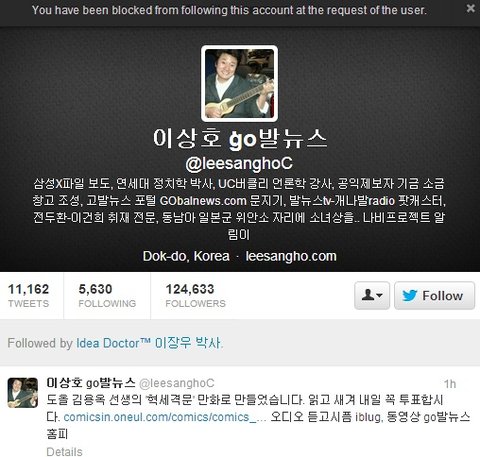The image size is (480, 457).
Task: Open Idea Doctor™ 이장우 박사 profile link
Action: pos(149,343)
